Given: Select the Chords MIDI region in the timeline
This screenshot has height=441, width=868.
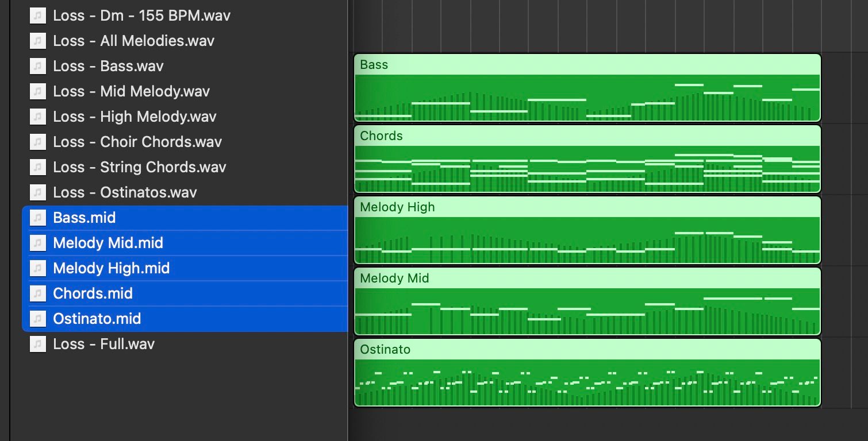Looking at the screenshot, I should [x=587, y=159].
